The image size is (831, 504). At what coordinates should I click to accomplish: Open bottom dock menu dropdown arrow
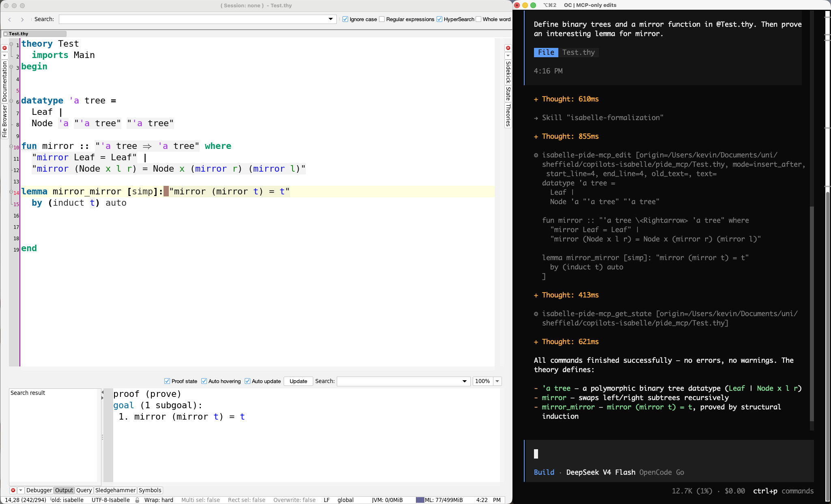click(21, 490)
